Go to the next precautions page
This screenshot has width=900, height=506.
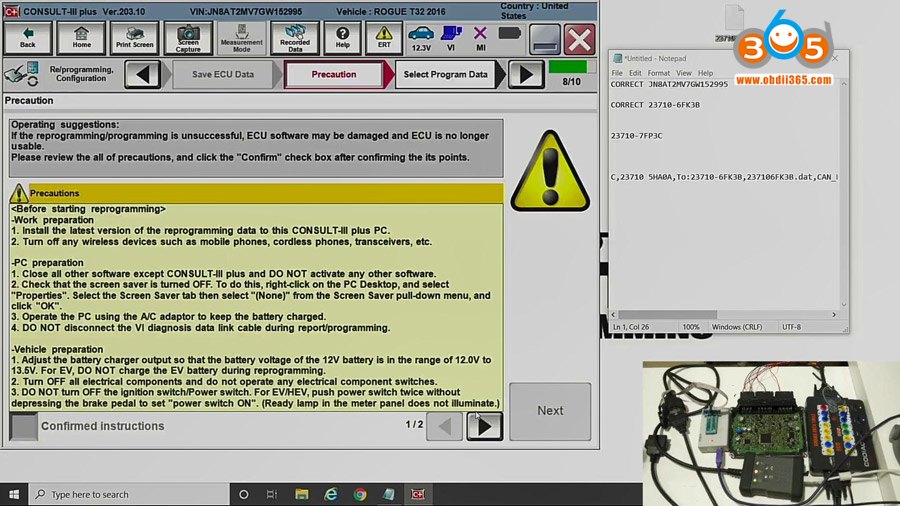tap(484, 426)
